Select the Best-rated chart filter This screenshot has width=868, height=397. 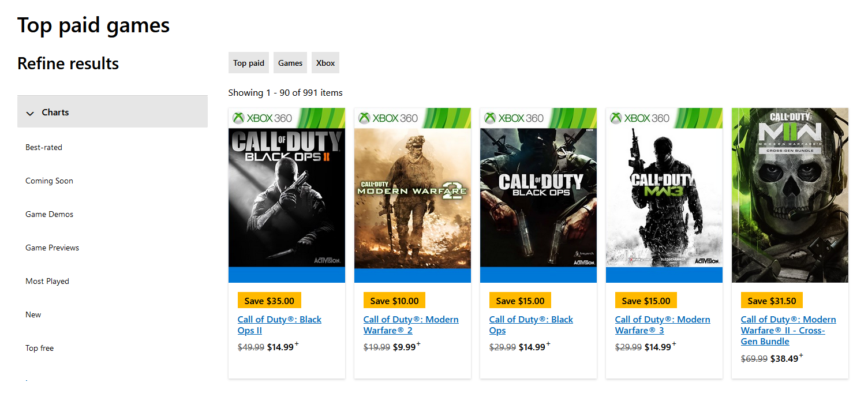pyautogui.click(x=44, y=147)
